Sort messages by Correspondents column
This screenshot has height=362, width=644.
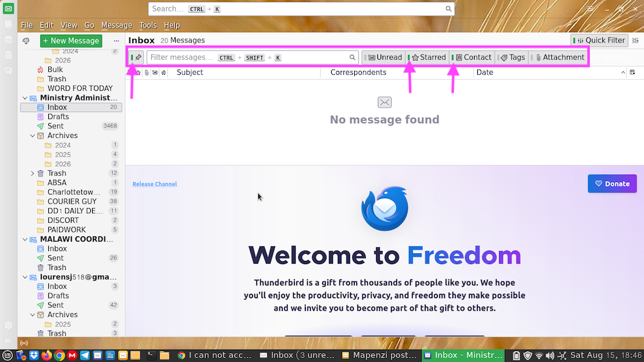click(x=358, y=72)
